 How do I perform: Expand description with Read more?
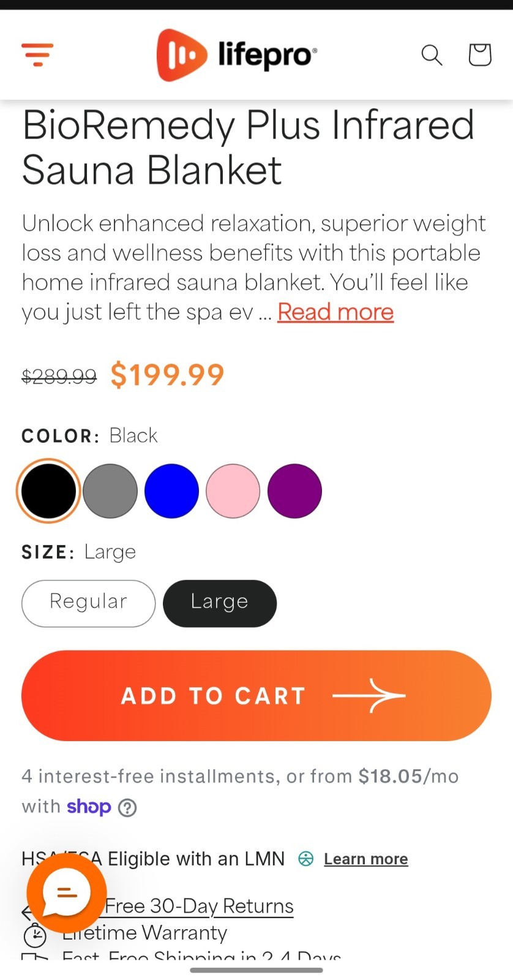point(335,312)
